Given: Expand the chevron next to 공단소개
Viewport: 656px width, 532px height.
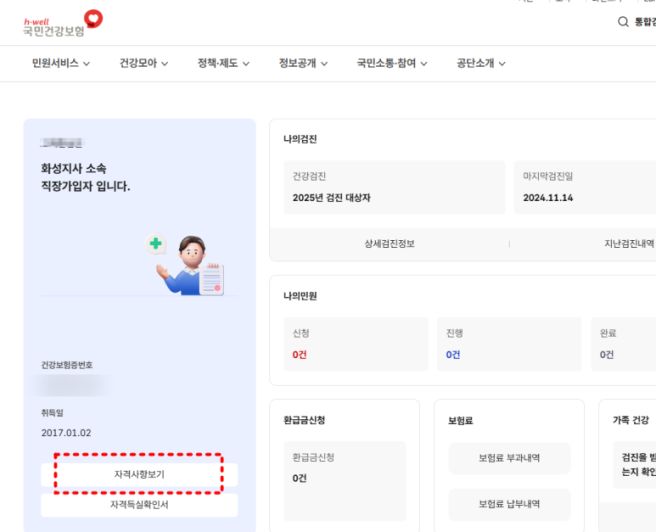Looking at the screenshot, I should [x=502, y=64].
